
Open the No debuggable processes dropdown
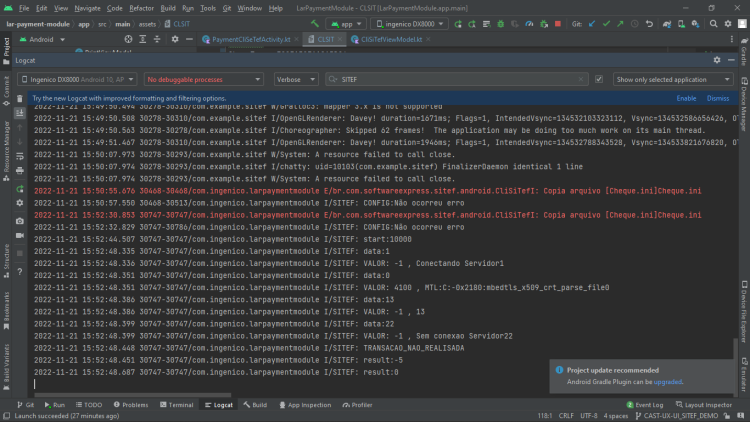203,79
